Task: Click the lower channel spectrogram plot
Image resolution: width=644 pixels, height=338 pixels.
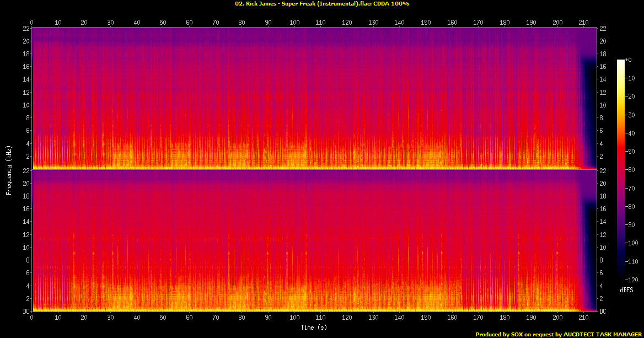Action: [314, 240]
